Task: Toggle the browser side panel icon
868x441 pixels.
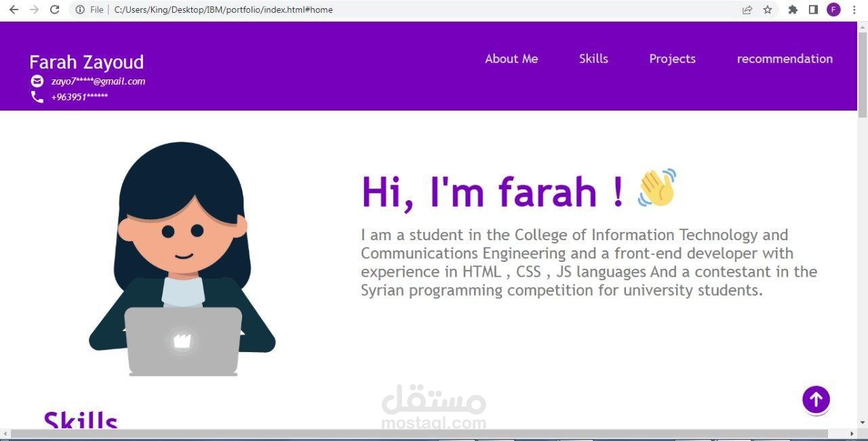Action: coord(813,9)
